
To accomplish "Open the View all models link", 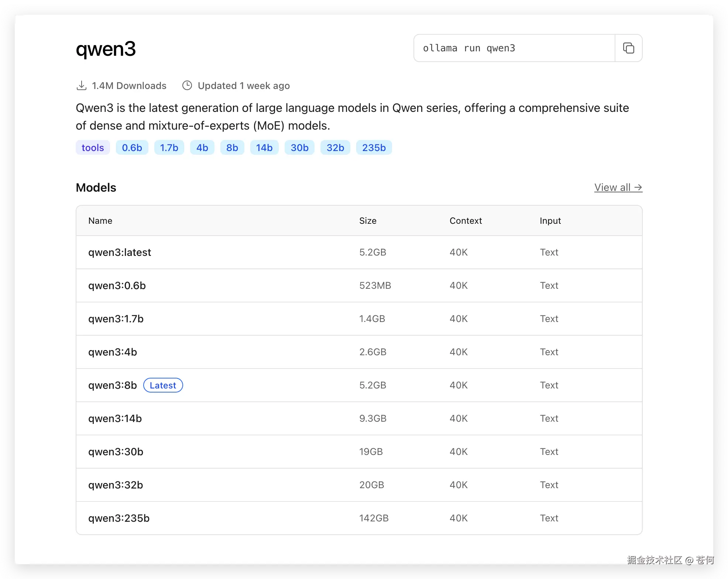I will pos(618,188).
